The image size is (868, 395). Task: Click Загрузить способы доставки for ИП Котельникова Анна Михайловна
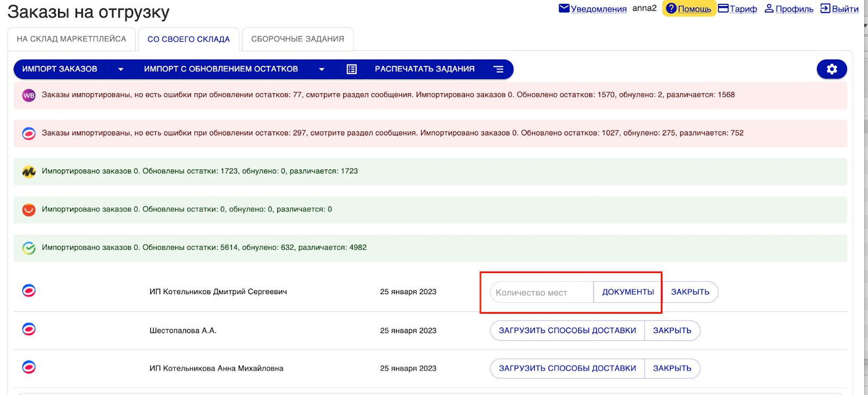click(x=567, y=368)
